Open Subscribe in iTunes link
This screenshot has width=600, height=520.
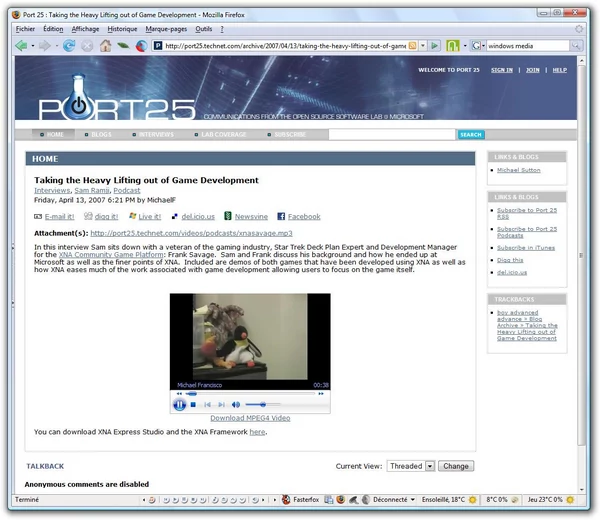click(x=526, y=248)
